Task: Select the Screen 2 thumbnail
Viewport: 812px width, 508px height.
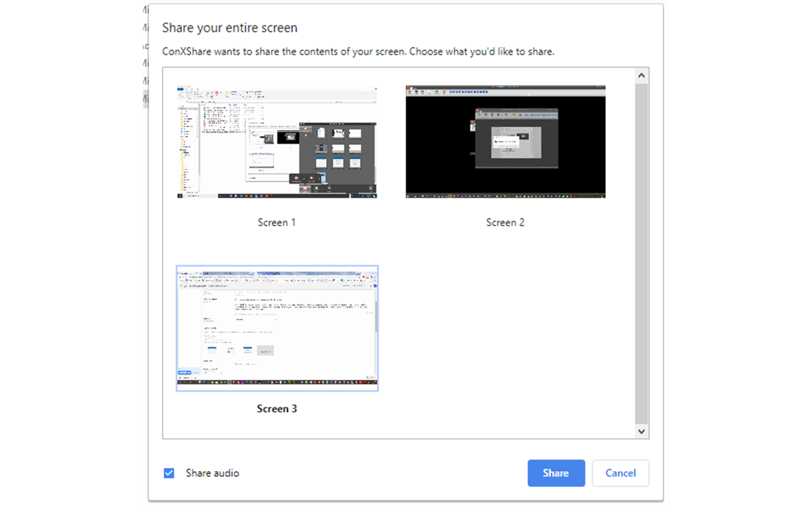Action: coord(505,141)
